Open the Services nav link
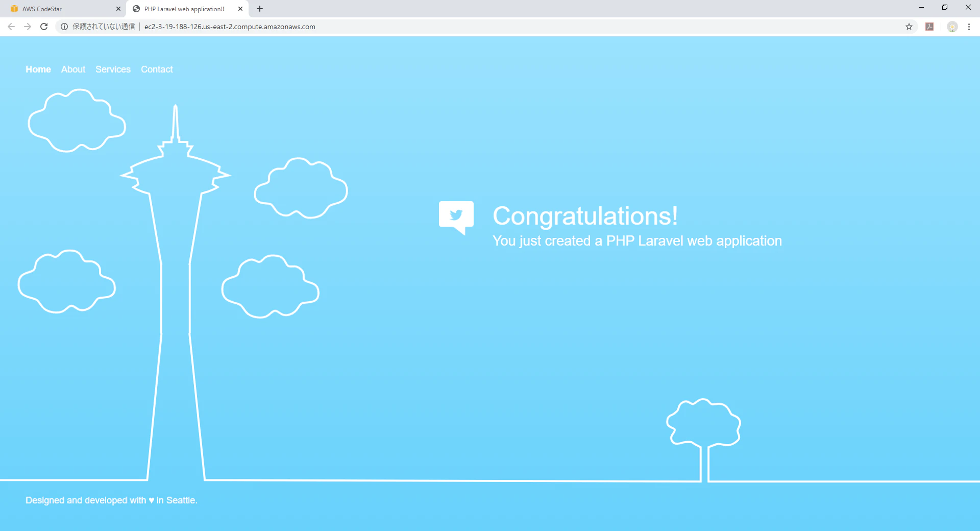Viewport: 980px width, 531px height. 113,69
